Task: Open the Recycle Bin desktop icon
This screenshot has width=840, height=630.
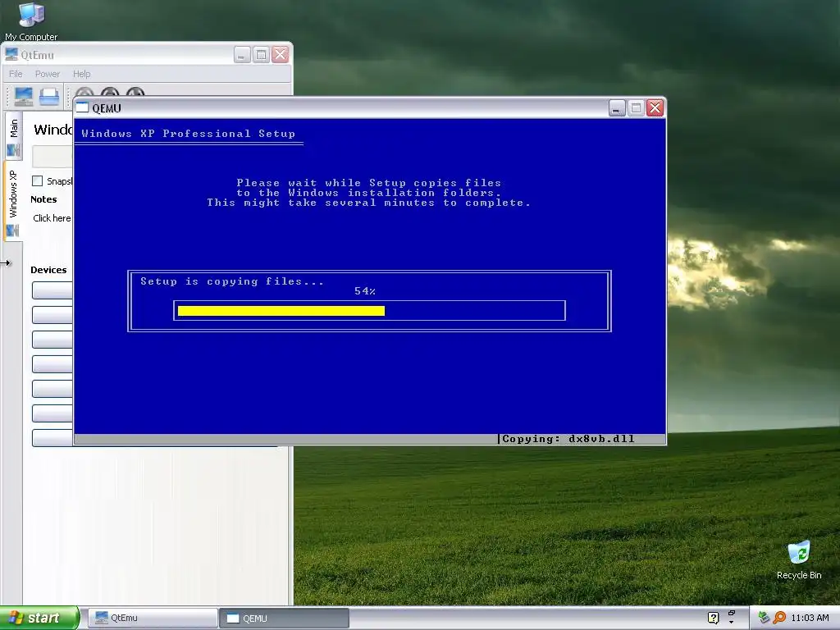Action: [799, 559]
